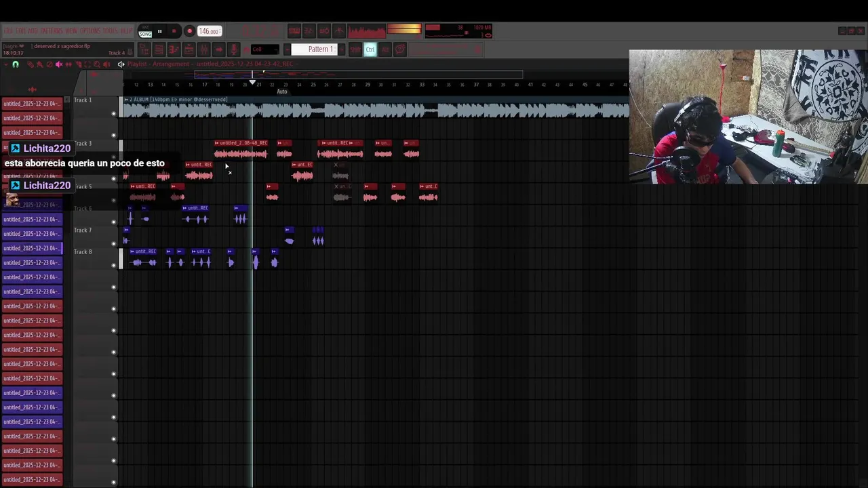Screen dimensions: 868x488
Task: Toggle PAT/SONG mode switch
Action: pos(145,31)
